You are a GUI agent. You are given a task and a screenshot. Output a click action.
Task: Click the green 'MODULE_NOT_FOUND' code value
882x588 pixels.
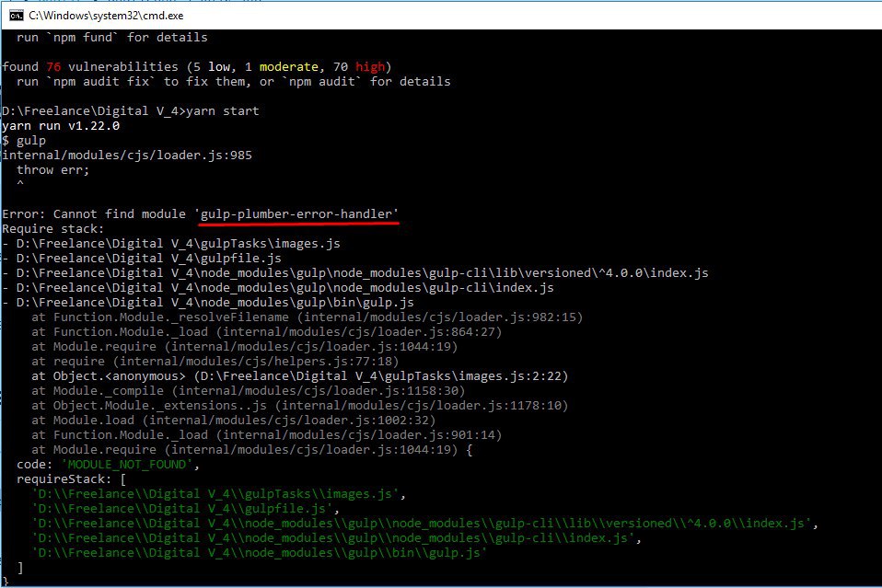(x=126, y=465)
